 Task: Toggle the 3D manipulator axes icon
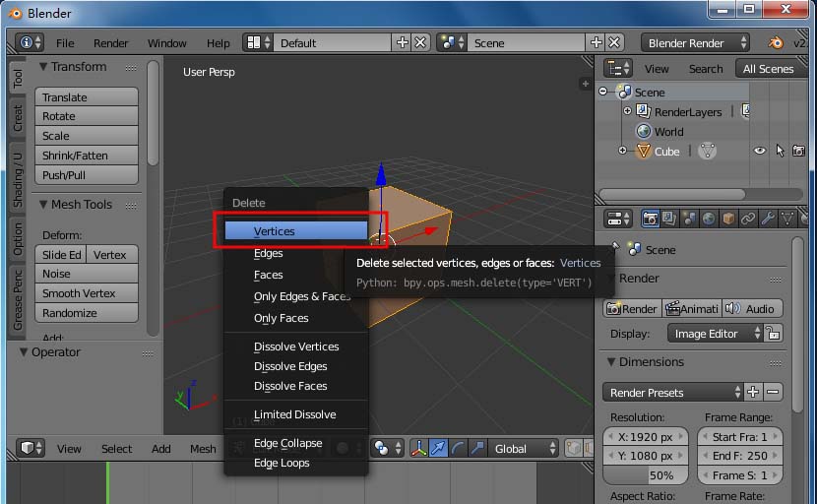coord(418,448)
